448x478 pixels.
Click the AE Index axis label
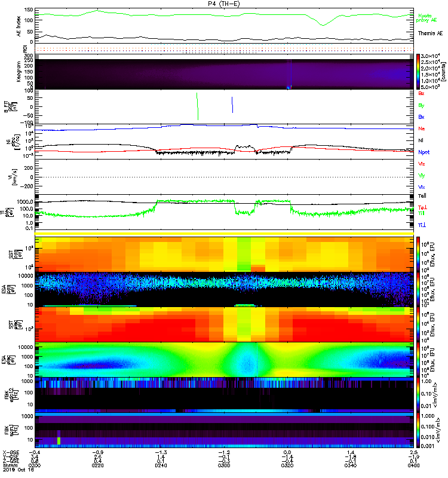(19, 26)
